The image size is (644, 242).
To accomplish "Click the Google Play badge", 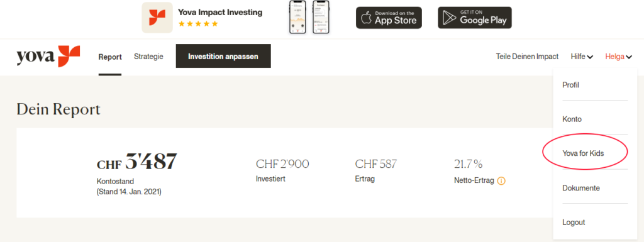I will click(475, 18).
